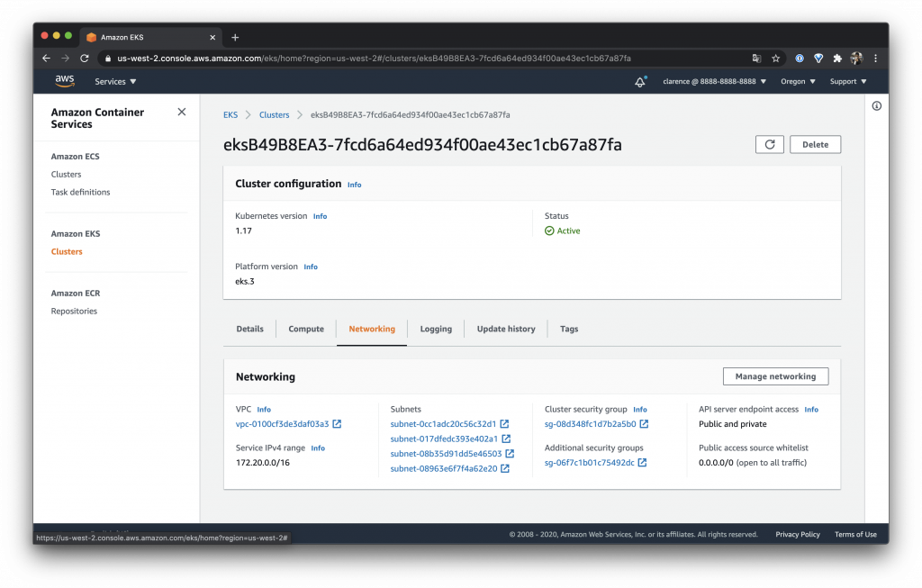The height and width of the screenshot is (588, 922).
Task: Open Task definitions in sidebar
Action: click(x=80, y=193)
